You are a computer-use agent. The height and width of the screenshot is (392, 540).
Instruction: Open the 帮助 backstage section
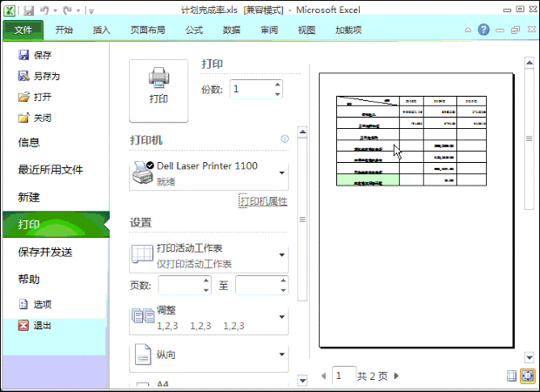click(x=30, y=280)
